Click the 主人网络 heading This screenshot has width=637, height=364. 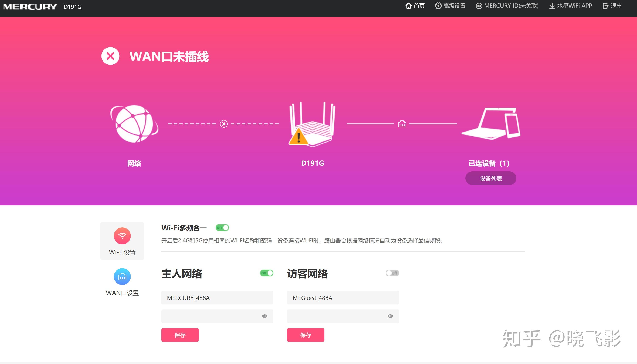(182, 273)
